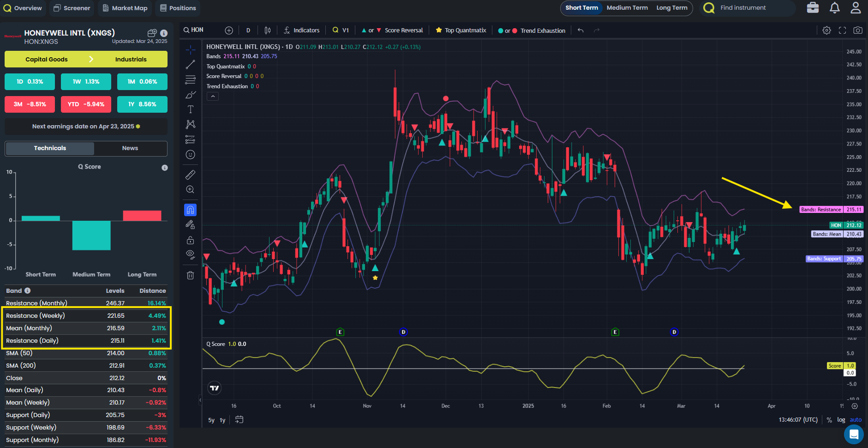Set chart range to 1y
The width and height of the screenshot is (868, 448).
coord(222,420)
